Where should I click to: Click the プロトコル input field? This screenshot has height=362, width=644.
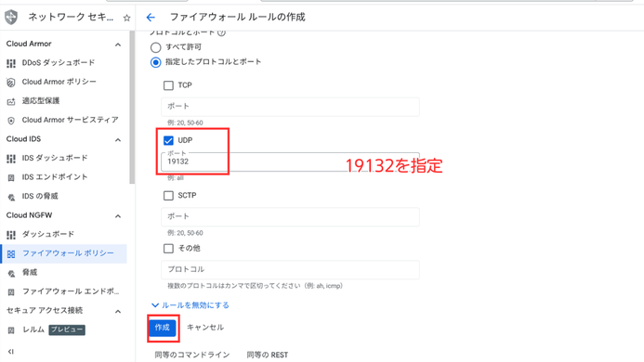pyautogui.click(x=290, y=270)
